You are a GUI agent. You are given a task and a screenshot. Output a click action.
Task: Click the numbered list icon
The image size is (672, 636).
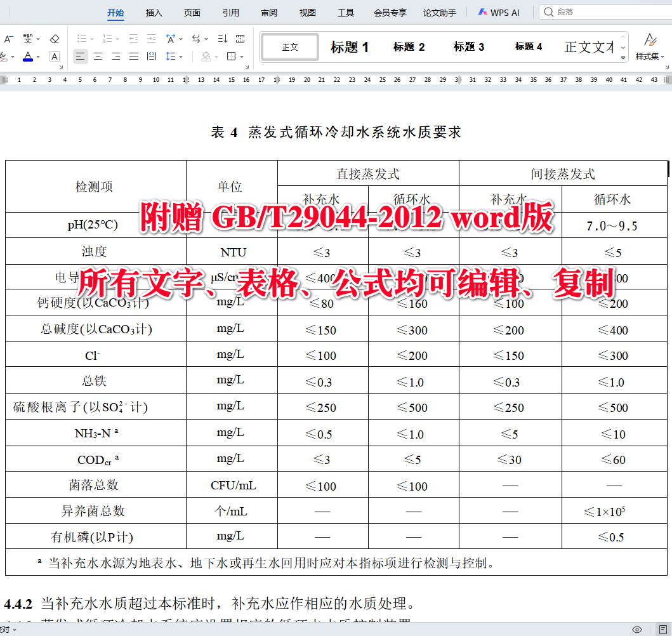coord(107,39)
